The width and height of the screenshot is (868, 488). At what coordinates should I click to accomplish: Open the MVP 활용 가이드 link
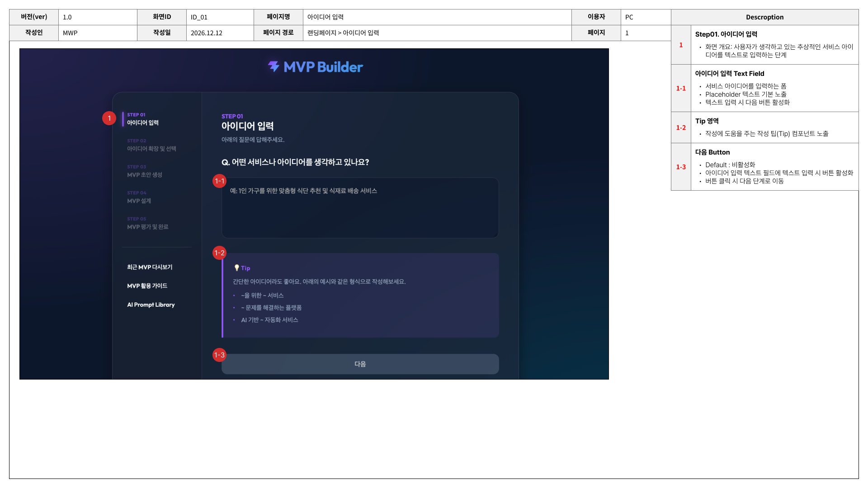pos(147,286)
